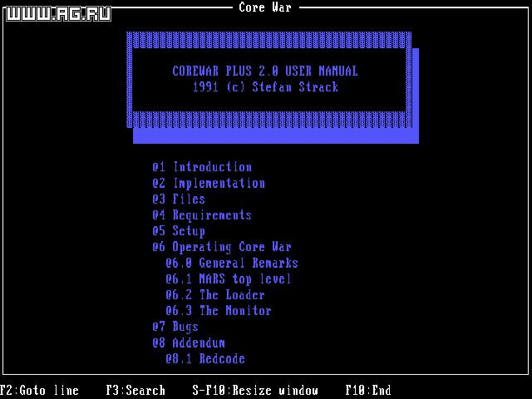The height and width of the screenshot is (399, 532).
Task: Go to the '@3 Files' section
Action: (x=179, y=199)
